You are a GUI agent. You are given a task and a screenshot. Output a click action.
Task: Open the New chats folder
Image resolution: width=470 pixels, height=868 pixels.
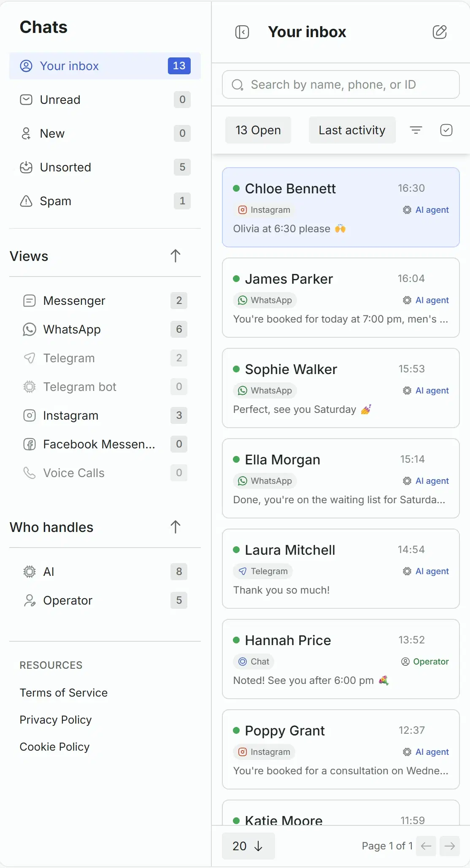(105, 133)
